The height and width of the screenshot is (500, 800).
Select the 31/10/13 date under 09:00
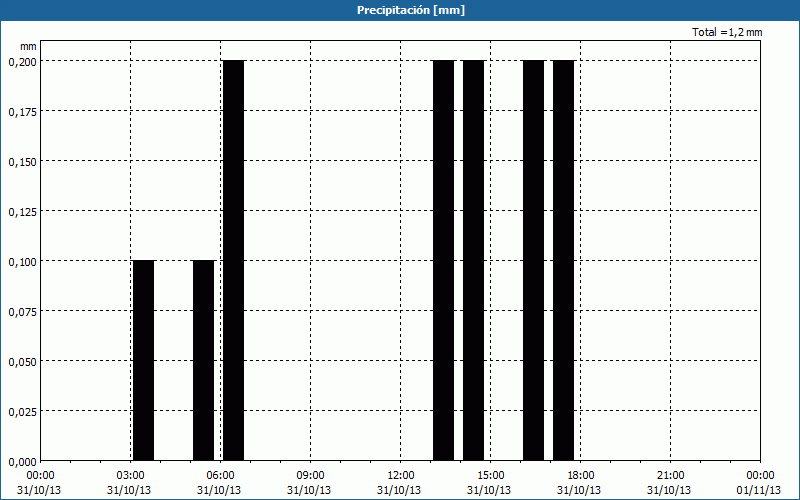pos(309,490)
